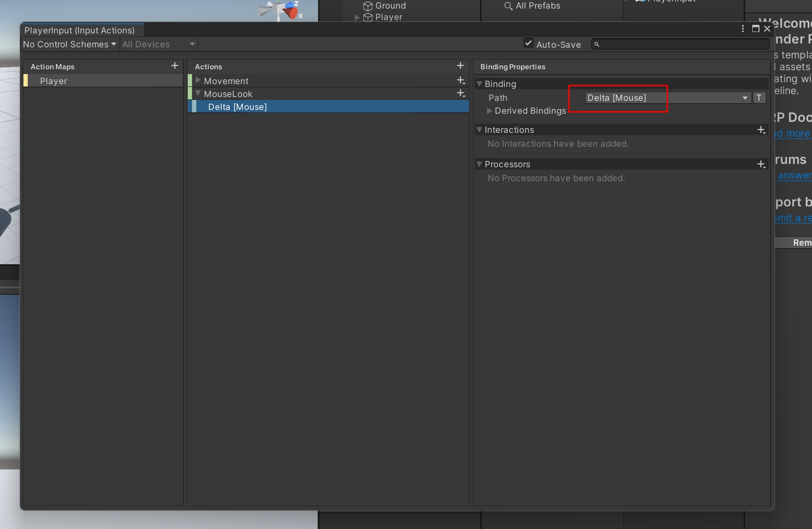Viewport: 812px width, 529px height.
Task: Maximize the PlayerInput Input Actions window
Action: 756,29
